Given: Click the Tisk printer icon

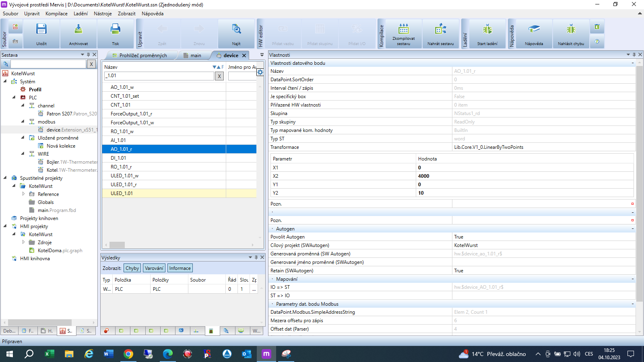Looking at the screenshot, I should click(116, 29).
